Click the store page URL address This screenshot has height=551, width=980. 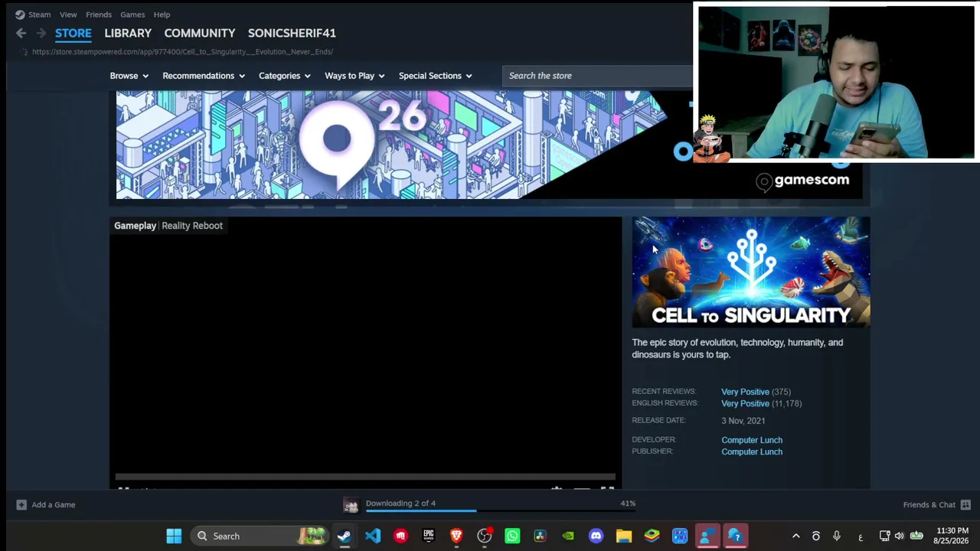[182, 51]
